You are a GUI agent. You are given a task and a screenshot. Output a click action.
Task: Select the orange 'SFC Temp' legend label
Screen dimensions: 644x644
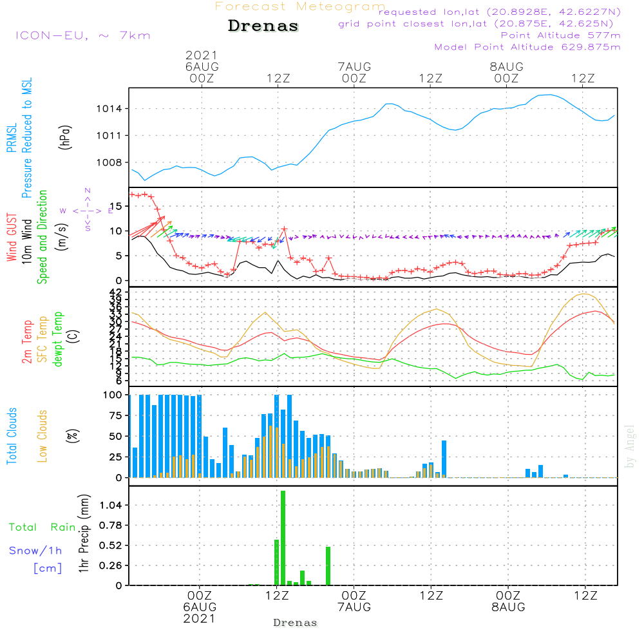click(43, 339)
